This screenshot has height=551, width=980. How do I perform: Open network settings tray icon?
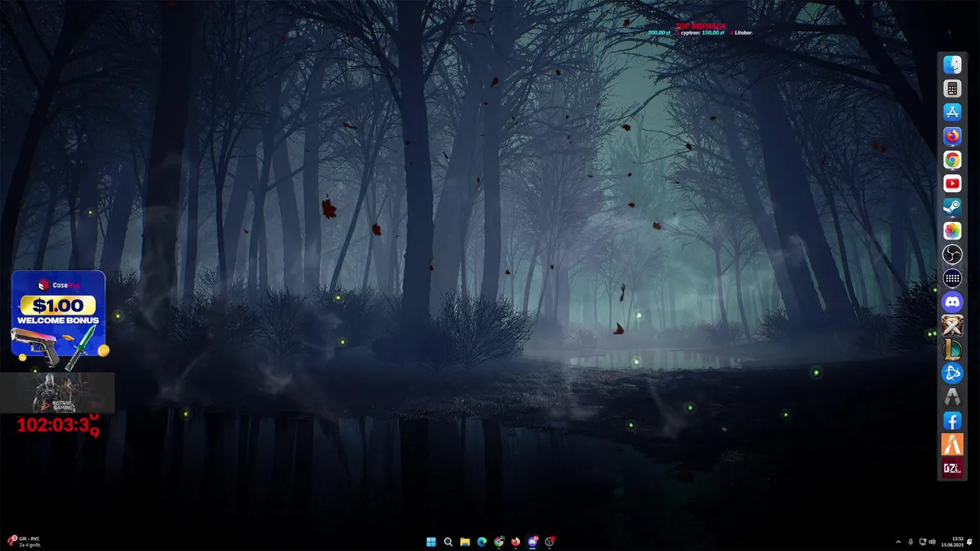pyautogui.click(x=923, y=542)
